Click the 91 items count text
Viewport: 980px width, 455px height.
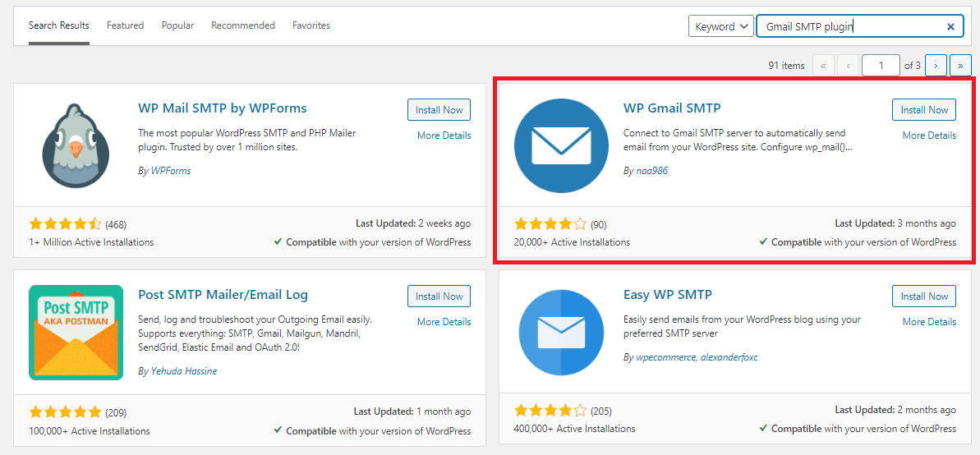[x=786, y=65]
